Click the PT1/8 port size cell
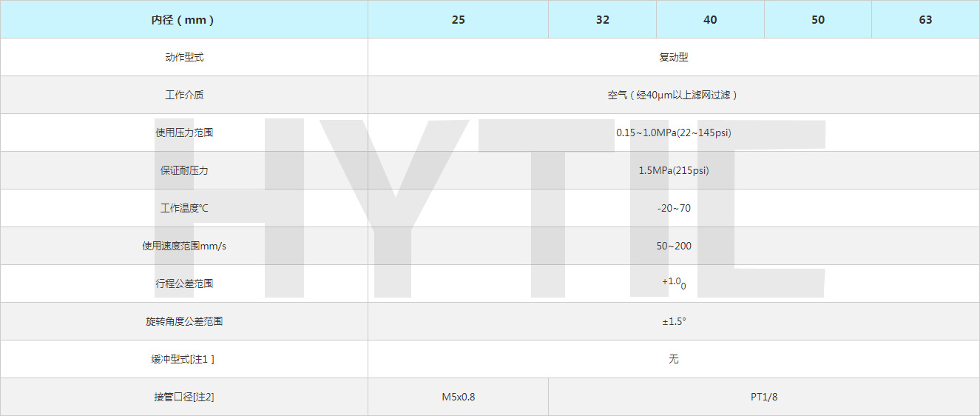The image size is (980, 416). 764,397
